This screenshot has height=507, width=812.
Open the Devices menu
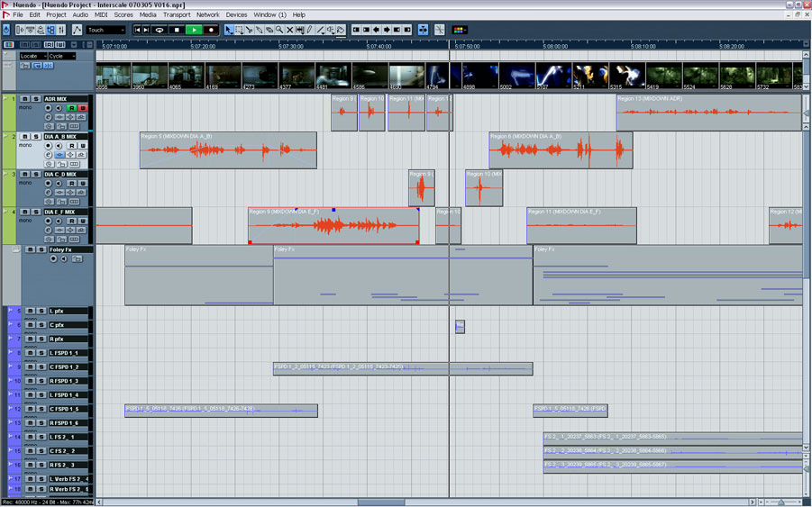point(236,15)
